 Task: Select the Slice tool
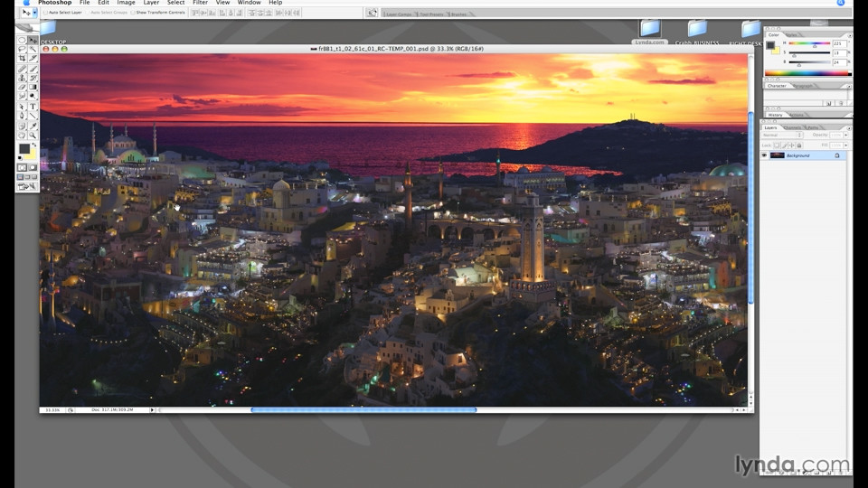(x=33, y=58)
